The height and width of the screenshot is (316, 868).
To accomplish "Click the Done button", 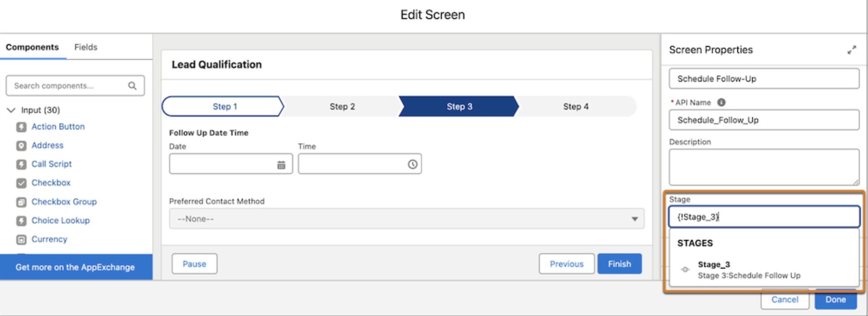I will pos(835,299).
